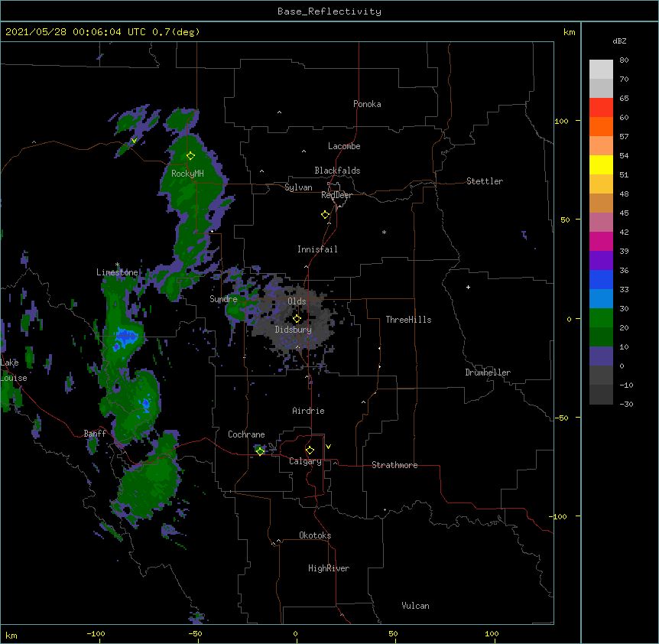Screen dimensions: 659x644
Task: Click the blue 33 dBZ echo core west of Sundre
Action: click(125, 337)
